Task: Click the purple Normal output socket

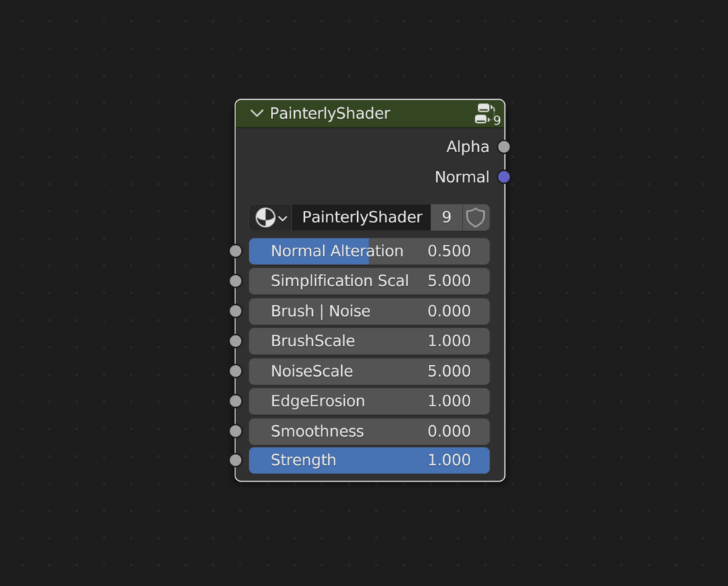Action: click(x=504, y=177)
